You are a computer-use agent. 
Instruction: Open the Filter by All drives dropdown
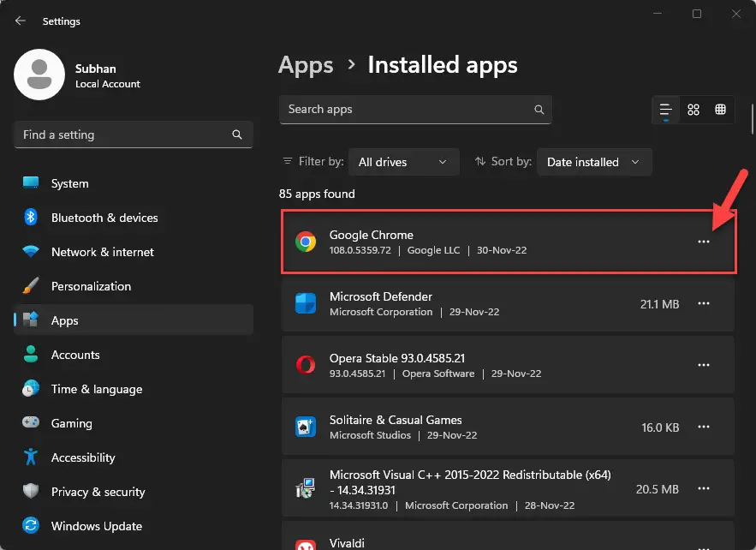click(x=402, y=162)
